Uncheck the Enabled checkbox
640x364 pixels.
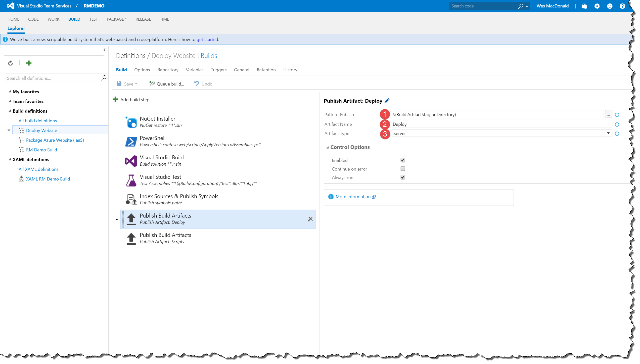(x=403, y=160)
